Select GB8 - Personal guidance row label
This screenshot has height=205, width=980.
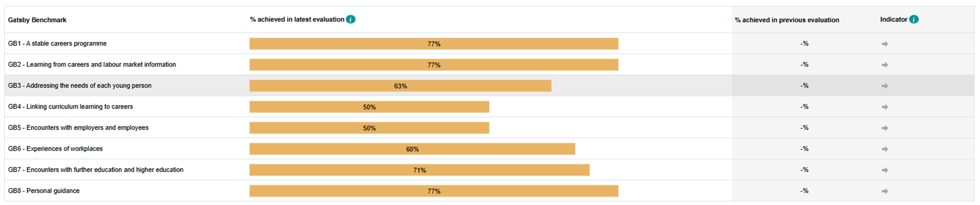coord(44,191)
